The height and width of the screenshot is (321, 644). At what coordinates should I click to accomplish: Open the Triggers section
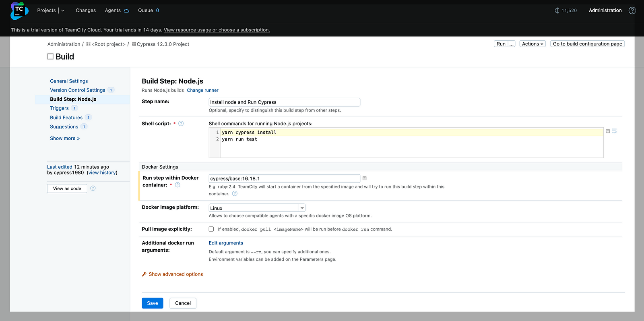click(59, 108)
